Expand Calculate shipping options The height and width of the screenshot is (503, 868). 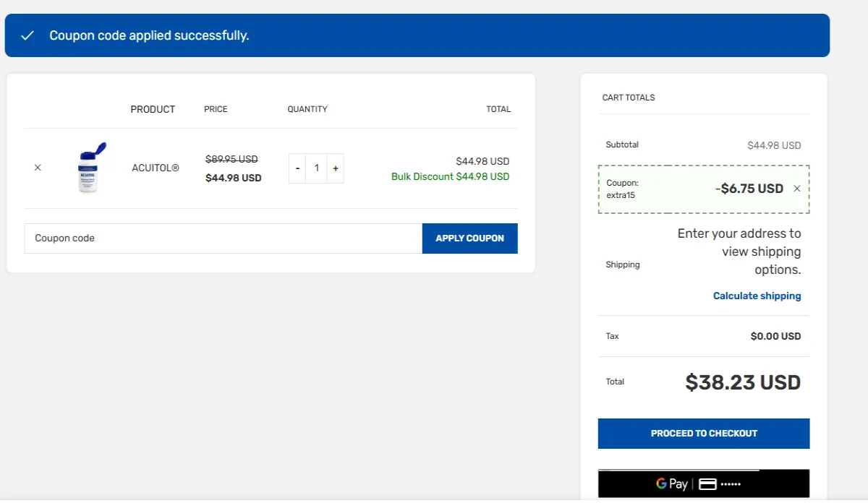click(757, 296)
